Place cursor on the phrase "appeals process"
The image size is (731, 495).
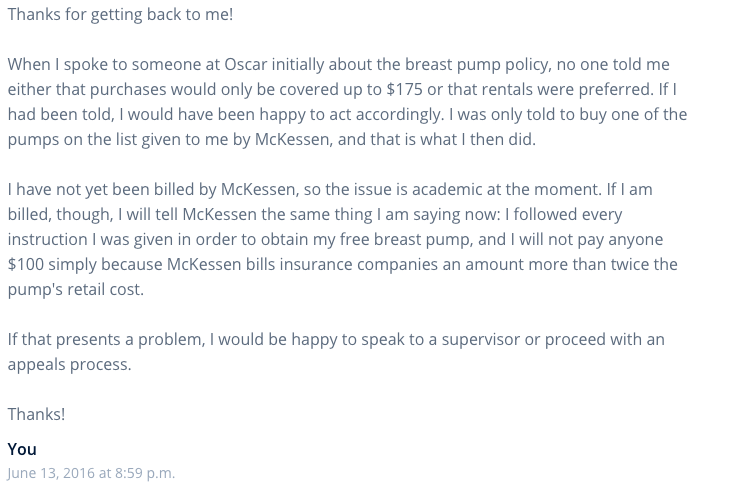tap(68, 365)
